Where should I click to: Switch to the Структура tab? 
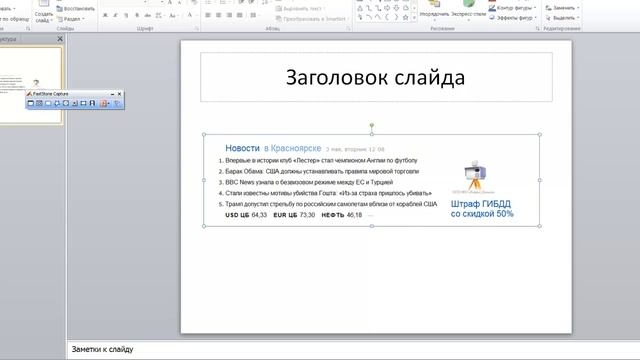(x=8, y=39)
